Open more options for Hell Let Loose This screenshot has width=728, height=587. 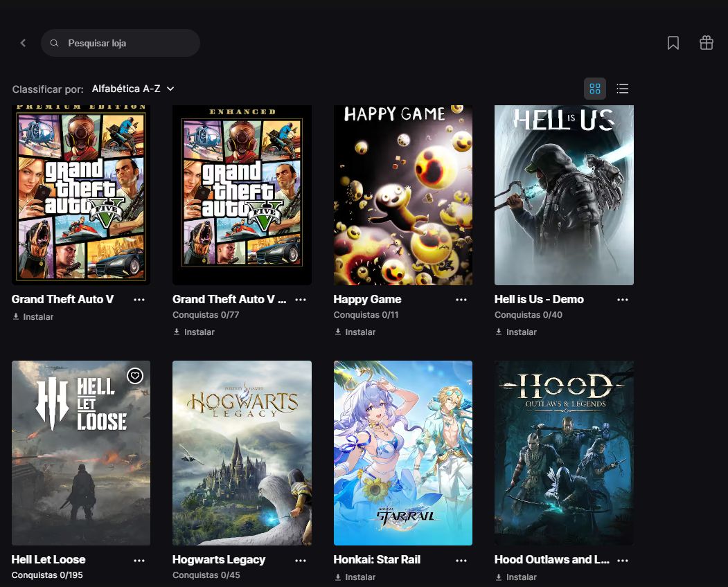point(139,561)
